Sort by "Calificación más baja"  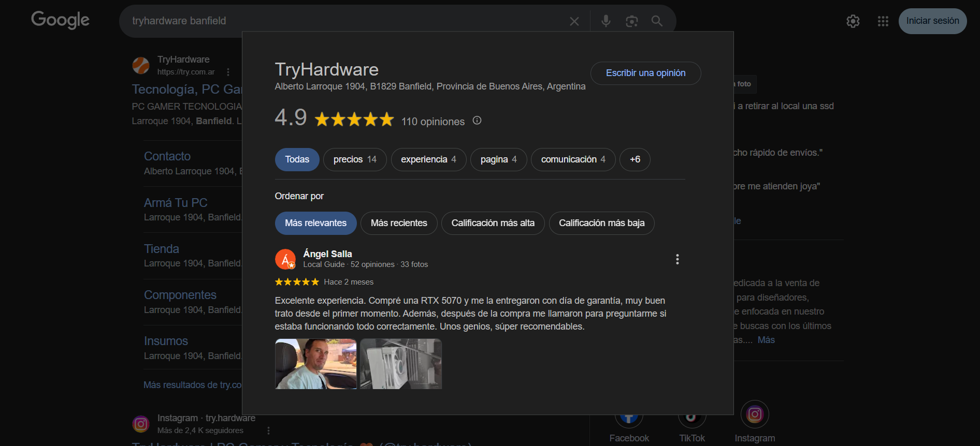[601, 223]
